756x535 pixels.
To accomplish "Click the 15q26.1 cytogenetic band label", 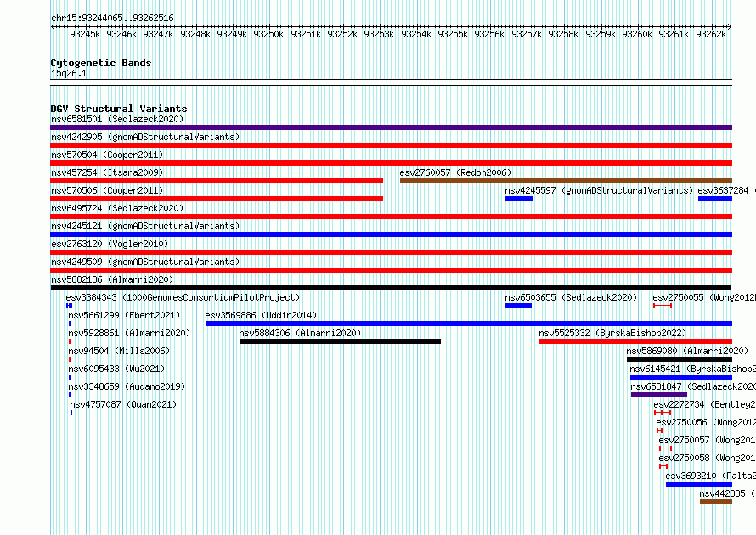I will pyautogui.click(x=69, y=73).
